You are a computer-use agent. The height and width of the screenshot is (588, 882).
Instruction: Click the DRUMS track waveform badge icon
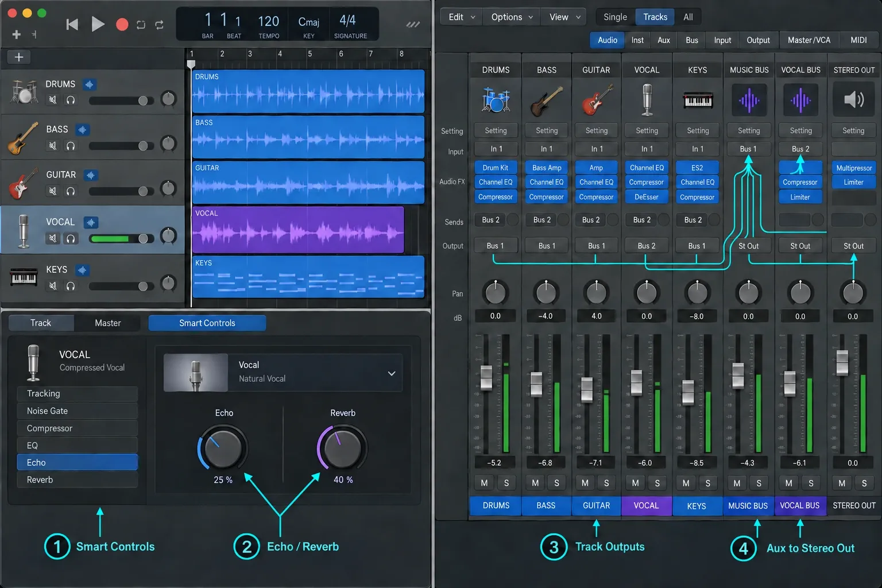click(x=89, y=84)
